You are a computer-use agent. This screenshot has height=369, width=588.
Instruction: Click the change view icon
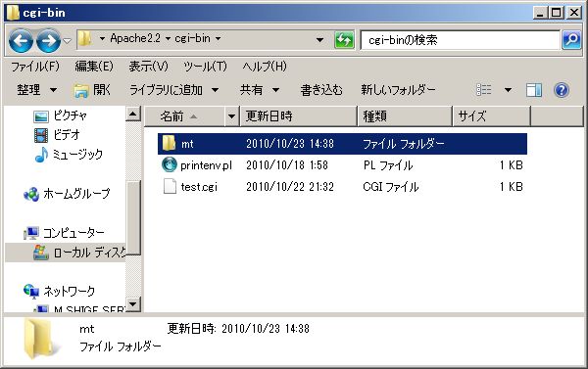483,90
